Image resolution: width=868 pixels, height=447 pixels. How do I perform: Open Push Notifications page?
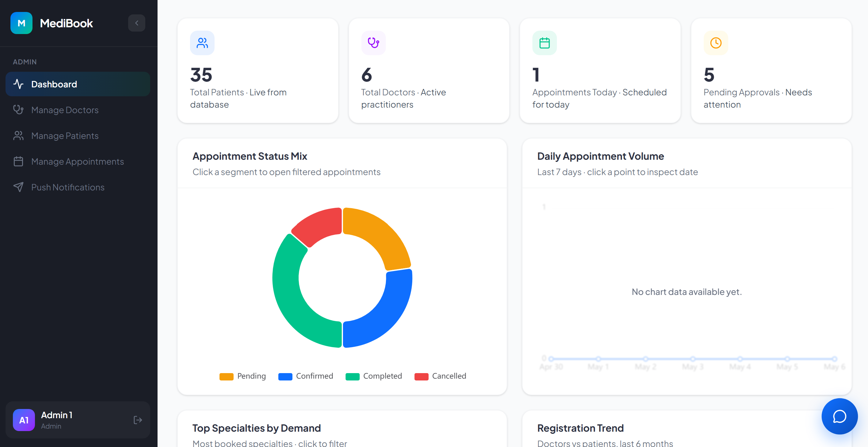tap(78, 187)
